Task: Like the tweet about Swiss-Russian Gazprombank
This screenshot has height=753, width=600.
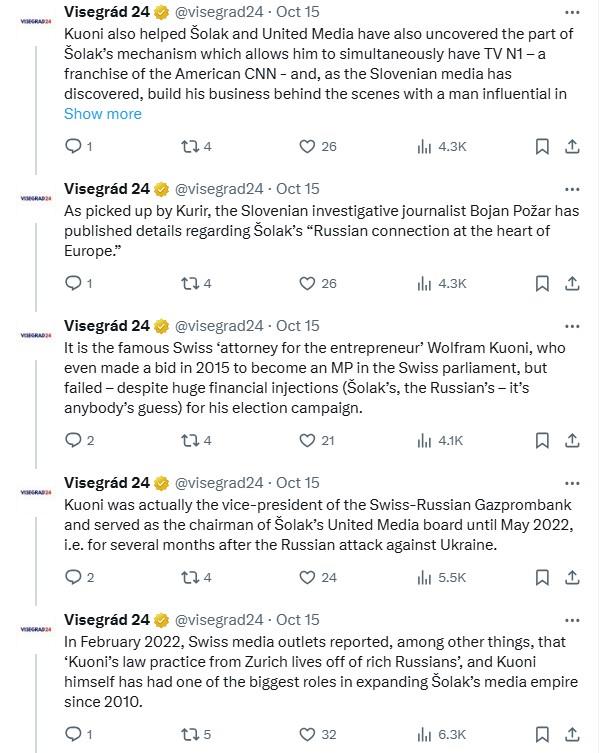Action: pyautogui.click(x=309, y=577)
